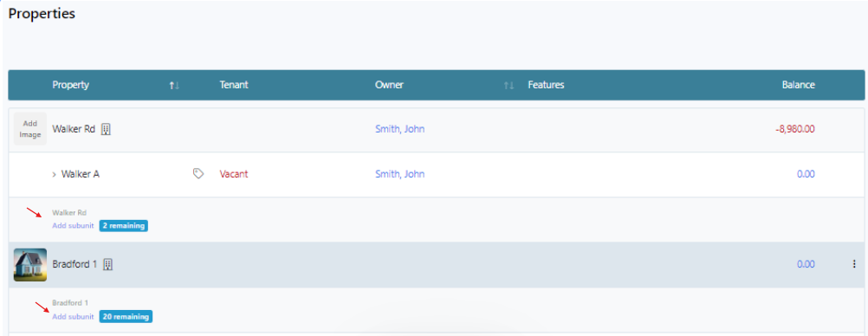Click Add subunit under Bradford 1
The height and width of the screenshot is (336, 868).
(x=73, y=317)
